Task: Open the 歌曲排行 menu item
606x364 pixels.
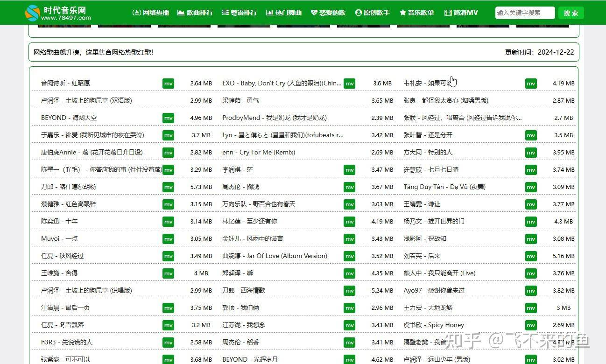Action: click(x=195, y=13)
